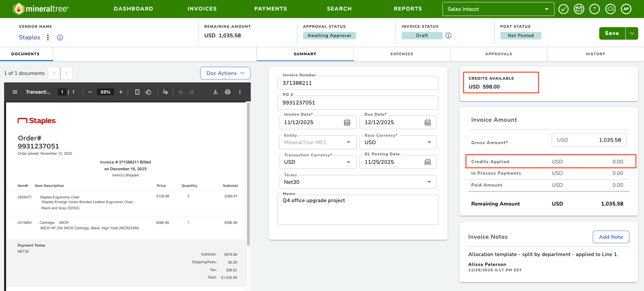Screen dimensions: 644x291
Task: Open the Payments menu
Action: [271, 9]
